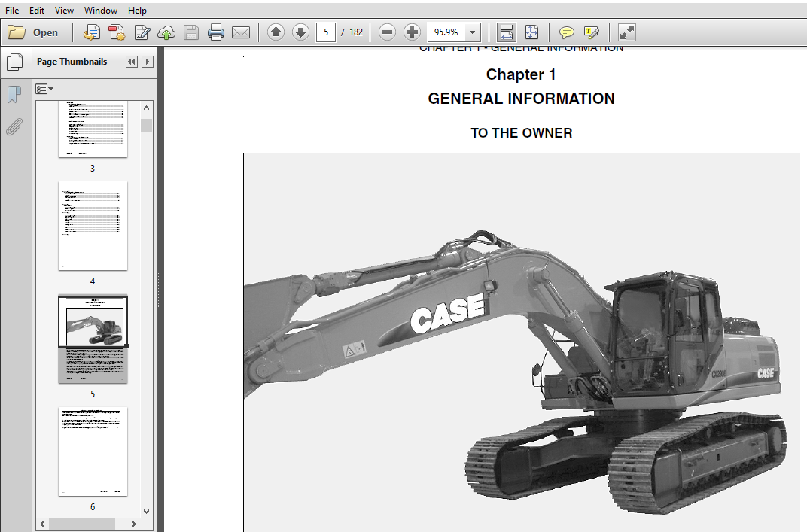The image size is (807, 532).
Task: Click the 'TO THE OWNER' heading
Action: tap(522, 132)
